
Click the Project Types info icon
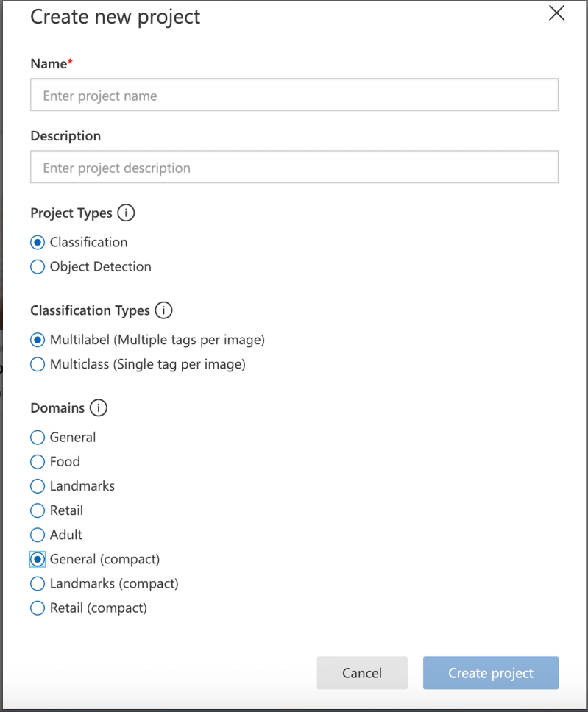127,214
